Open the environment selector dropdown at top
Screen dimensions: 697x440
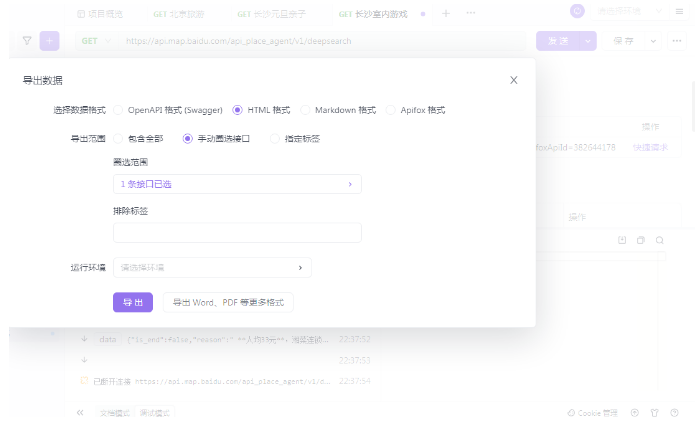point(629,11)
